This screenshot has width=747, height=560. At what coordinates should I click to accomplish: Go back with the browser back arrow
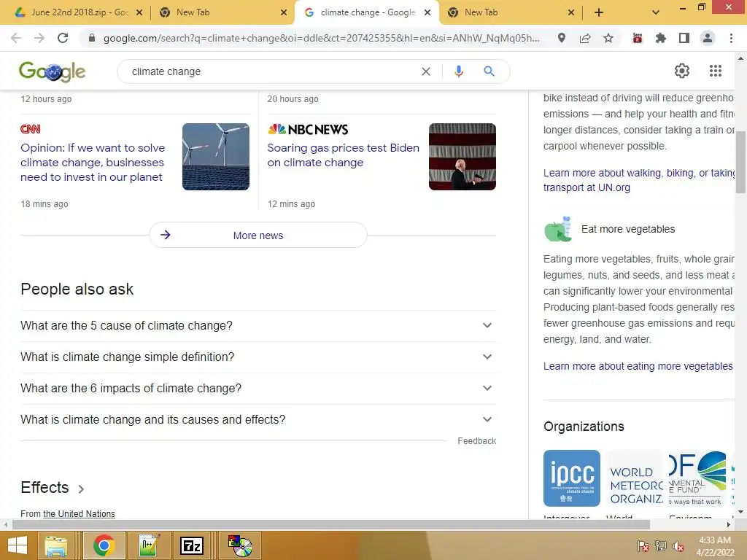(x=16, y=38)
